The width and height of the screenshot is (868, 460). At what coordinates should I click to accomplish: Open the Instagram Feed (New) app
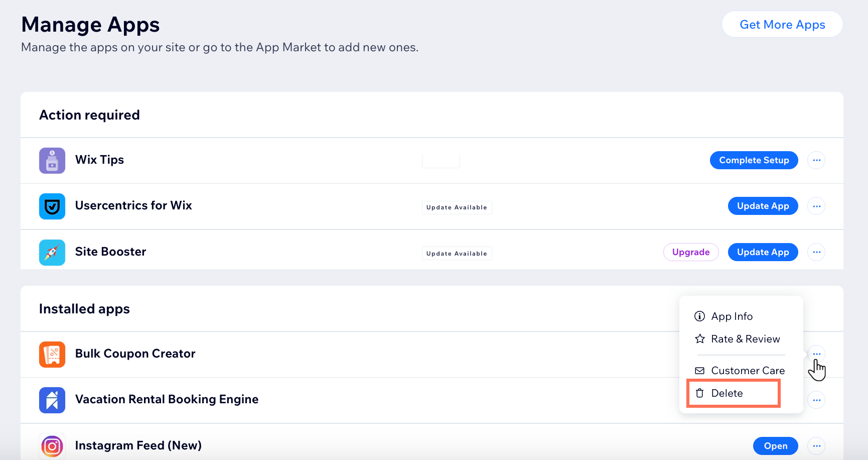(x=775, y=446)
